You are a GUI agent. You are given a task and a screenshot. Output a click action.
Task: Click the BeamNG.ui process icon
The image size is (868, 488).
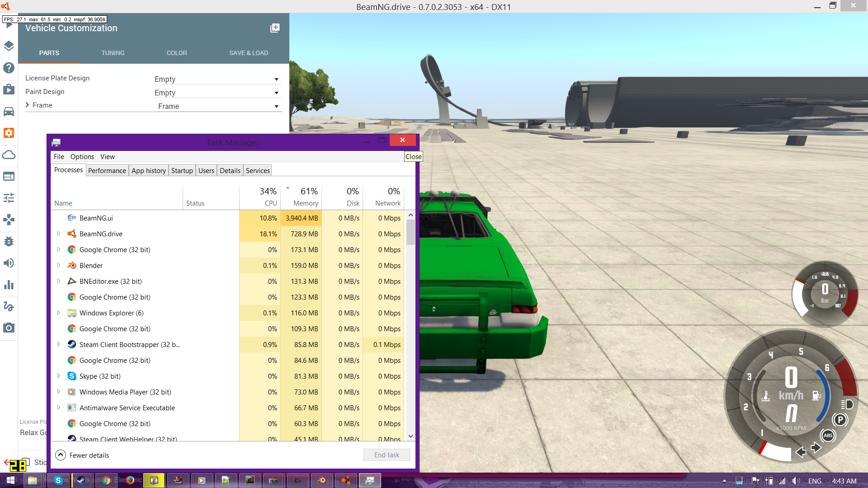tap(71, 218)
